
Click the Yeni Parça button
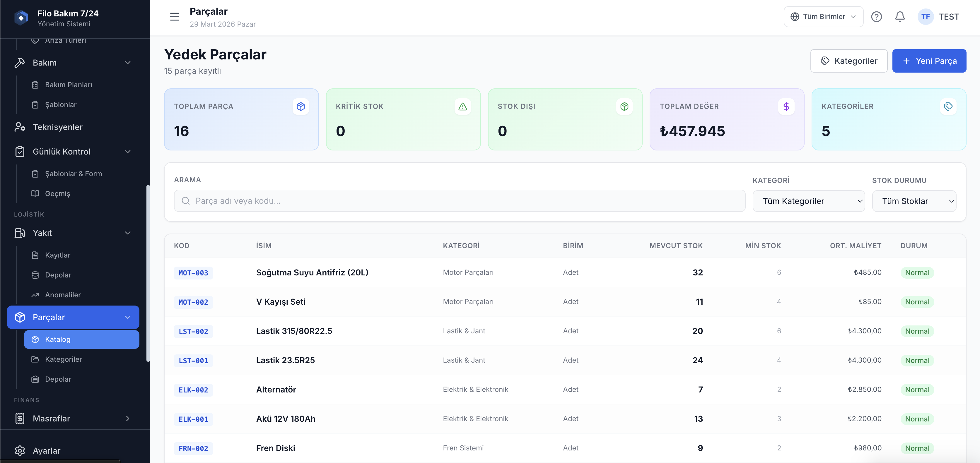point(929,61)
